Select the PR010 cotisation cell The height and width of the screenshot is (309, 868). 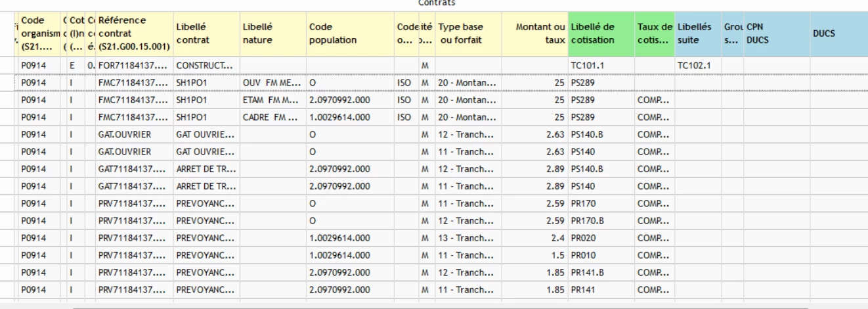pyautogui.click(x=601, y=254)
